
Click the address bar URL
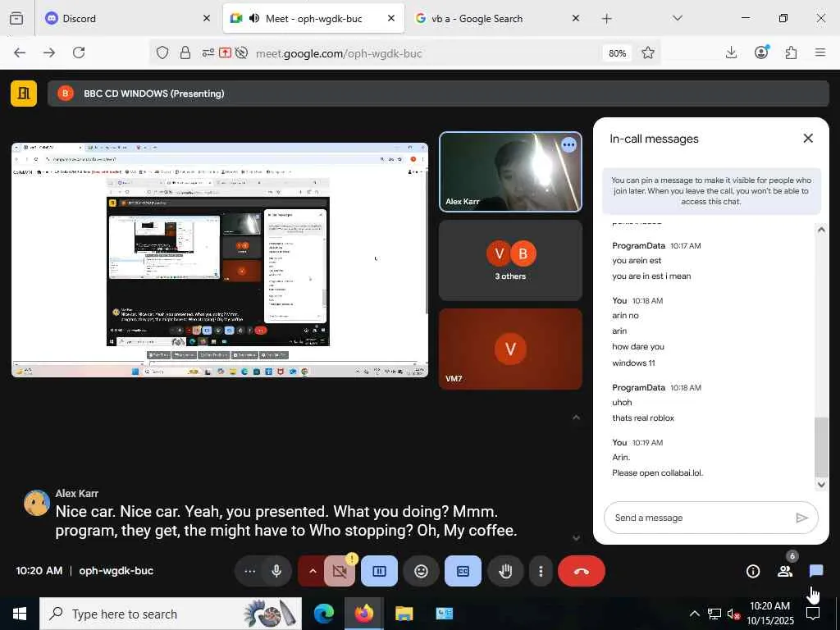(x=339, y=53)
